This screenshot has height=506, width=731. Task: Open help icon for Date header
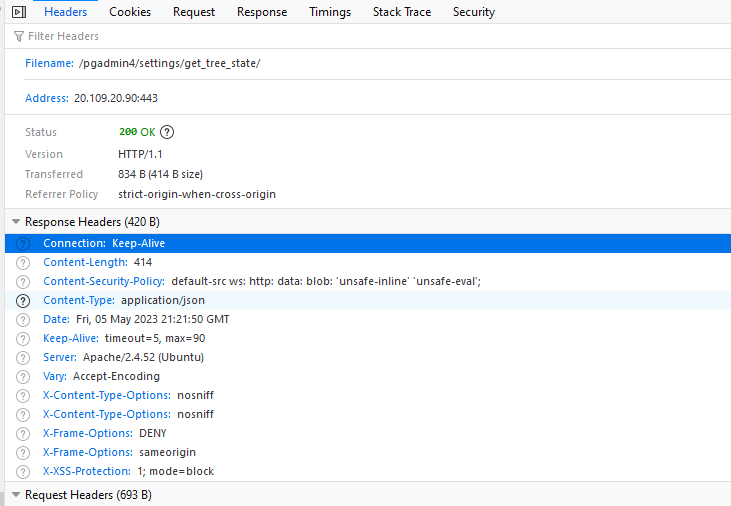(23, 320)
